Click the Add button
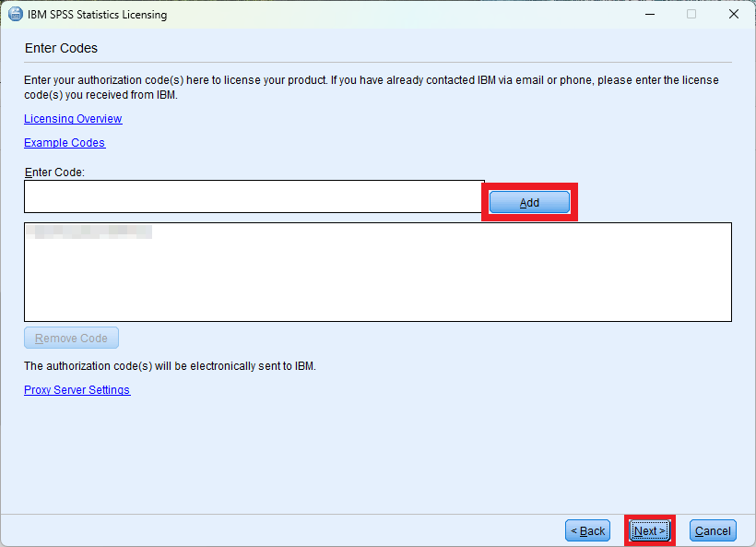The width and height of the screenshot is (756, 547). coord(529,203)
